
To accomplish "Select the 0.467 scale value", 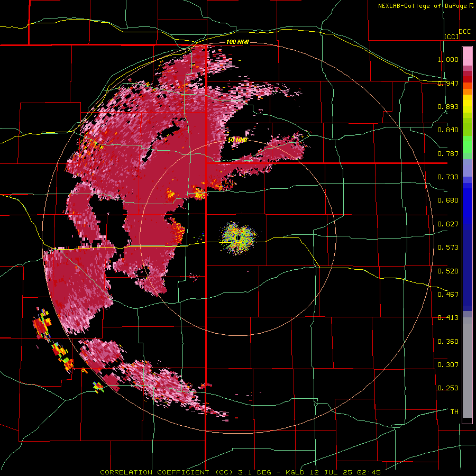I will (x=448, y=295).
